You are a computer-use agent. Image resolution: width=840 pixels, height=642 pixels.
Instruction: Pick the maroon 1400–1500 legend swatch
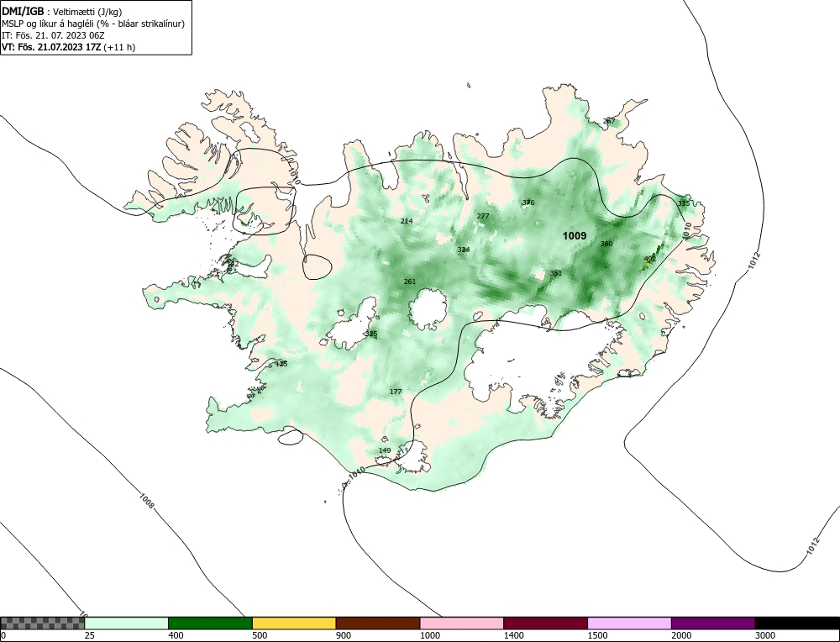click(545, 623)
